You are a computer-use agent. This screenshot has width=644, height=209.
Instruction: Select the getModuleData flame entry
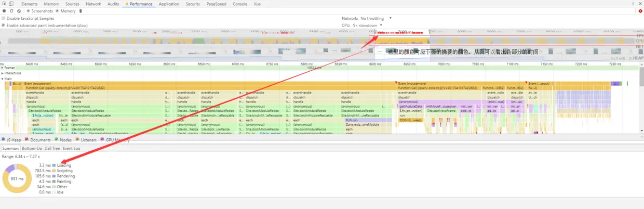tap(411, 106)
